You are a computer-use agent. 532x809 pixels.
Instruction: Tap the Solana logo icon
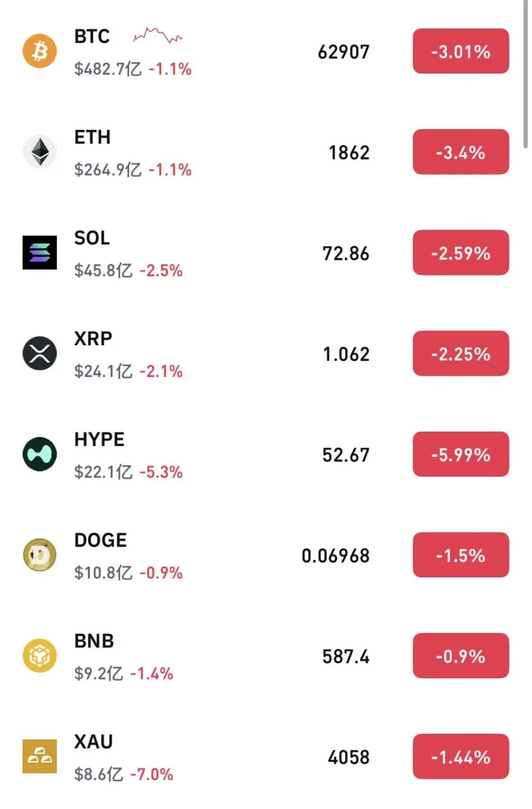[39, 252]
